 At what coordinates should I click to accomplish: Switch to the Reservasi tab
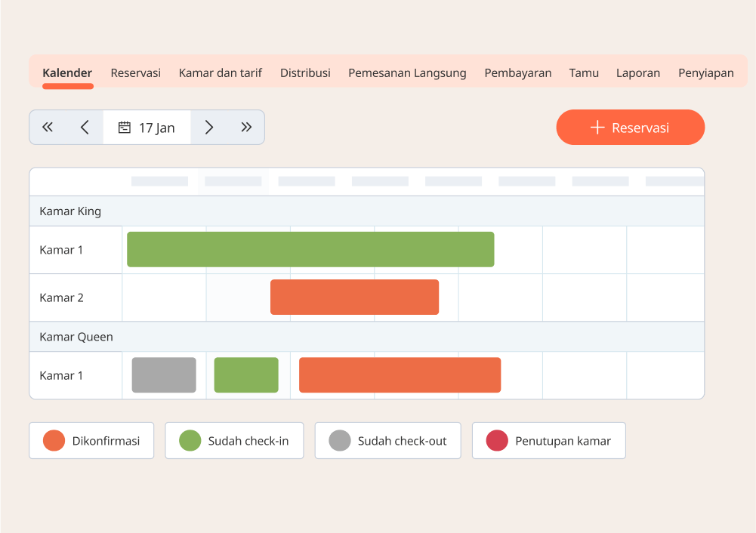coord(135,73)
